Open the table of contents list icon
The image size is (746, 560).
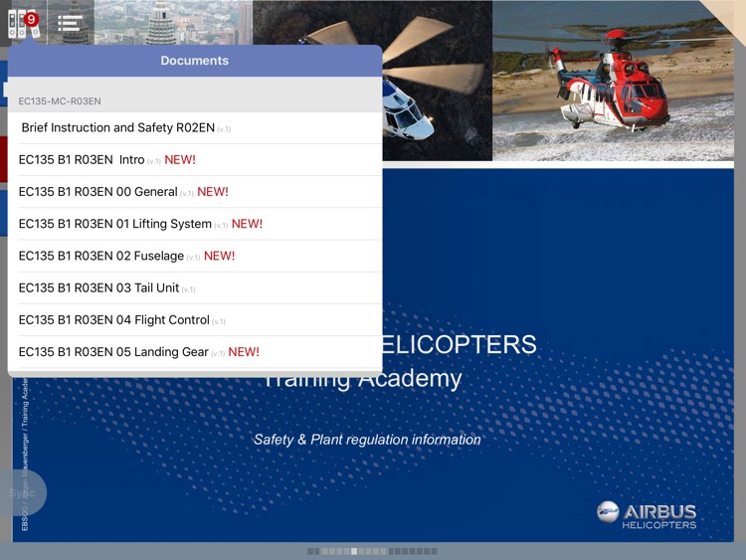[70, 23]
